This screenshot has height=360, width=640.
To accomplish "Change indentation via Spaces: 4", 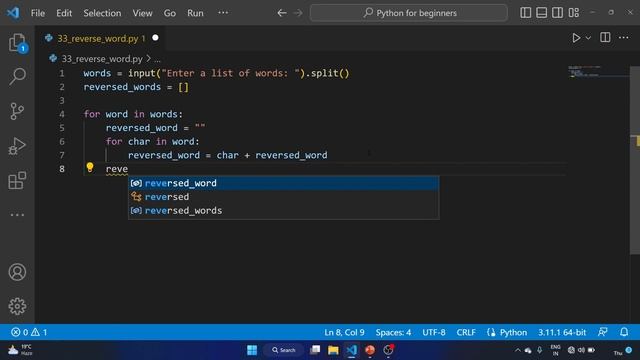I will (393, 332).
